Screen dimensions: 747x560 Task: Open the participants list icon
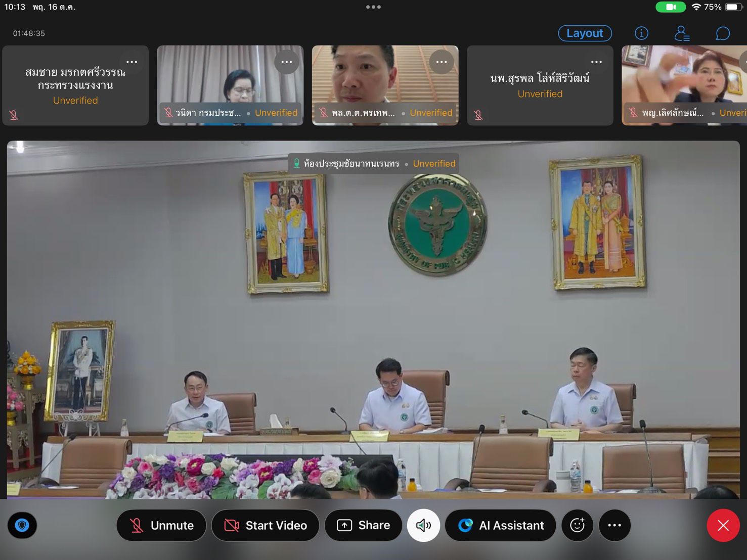(x=681, y=33)
